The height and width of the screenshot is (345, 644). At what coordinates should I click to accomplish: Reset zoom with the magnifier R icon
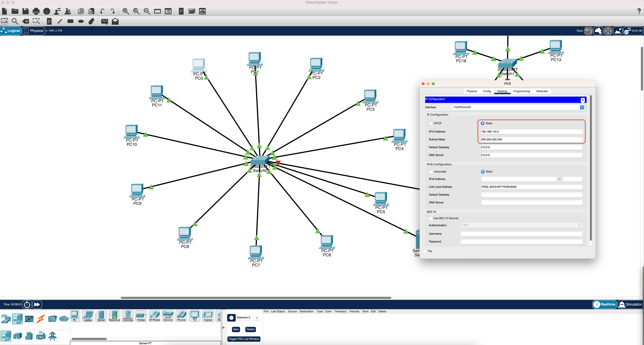[136, 11]
